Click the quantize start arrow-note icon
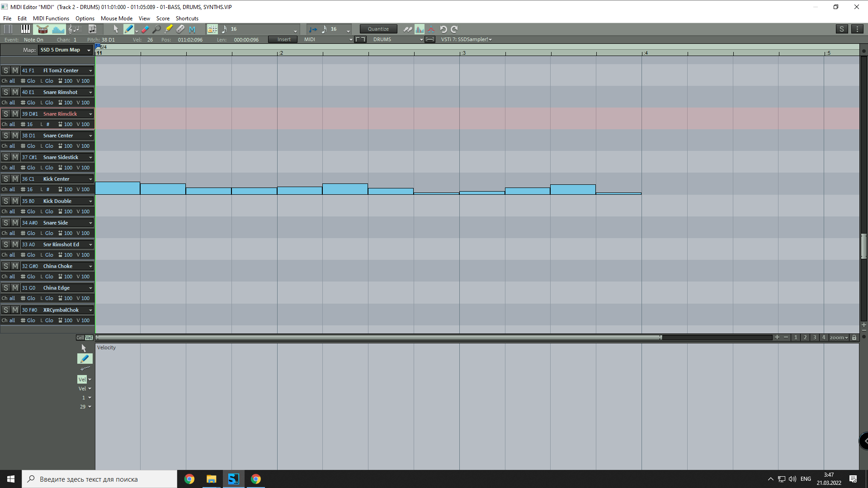This screenshot has height=488, width=868. coord(312,29)
